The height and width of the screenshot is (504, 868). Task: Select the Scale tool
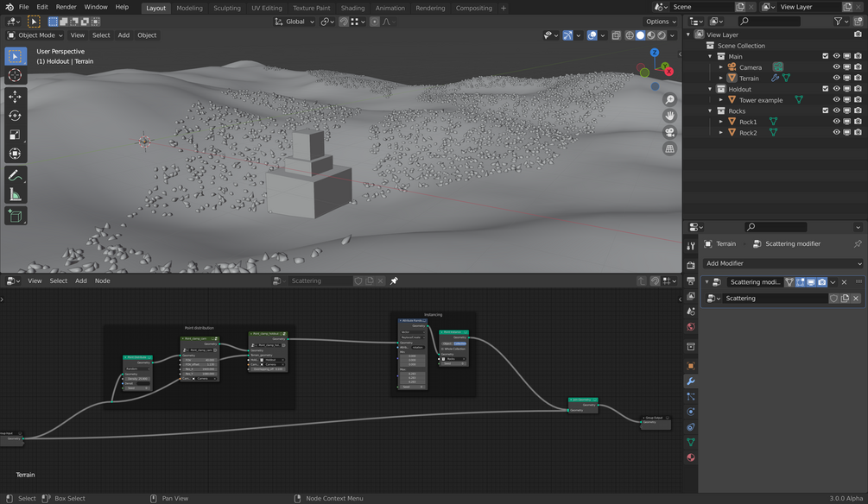(15, 135)
